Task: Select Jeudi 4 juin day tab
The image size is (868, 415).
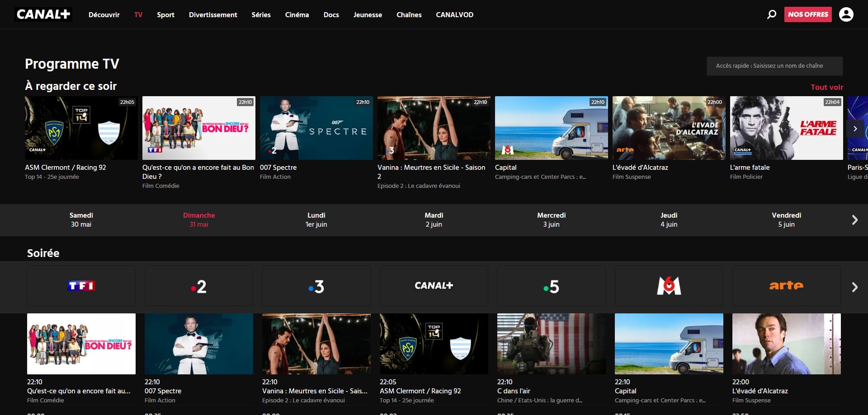Action: click(x=669, y=220)
